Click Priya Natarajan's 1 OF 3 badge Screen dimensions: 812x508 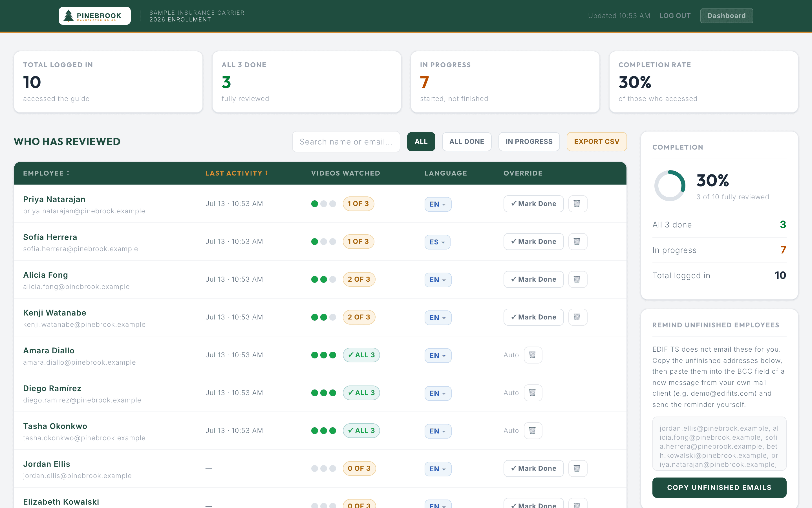pos(358,203)
